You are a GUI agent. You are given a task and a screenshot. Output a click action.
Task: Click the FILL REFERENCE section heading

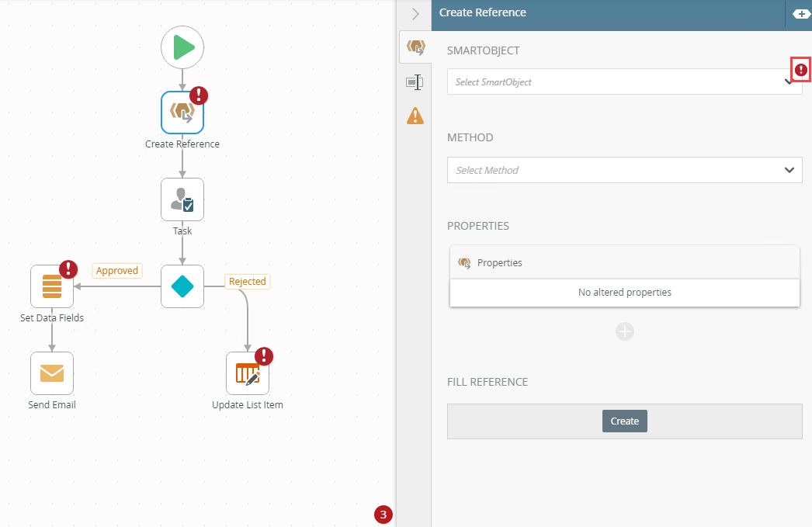[x=488, y=382]
